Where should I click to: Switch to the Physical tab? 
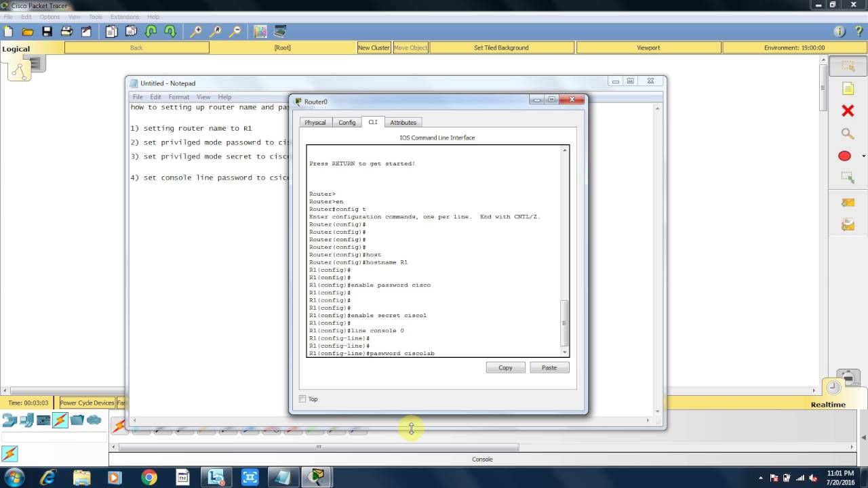(x=315, y=123)
